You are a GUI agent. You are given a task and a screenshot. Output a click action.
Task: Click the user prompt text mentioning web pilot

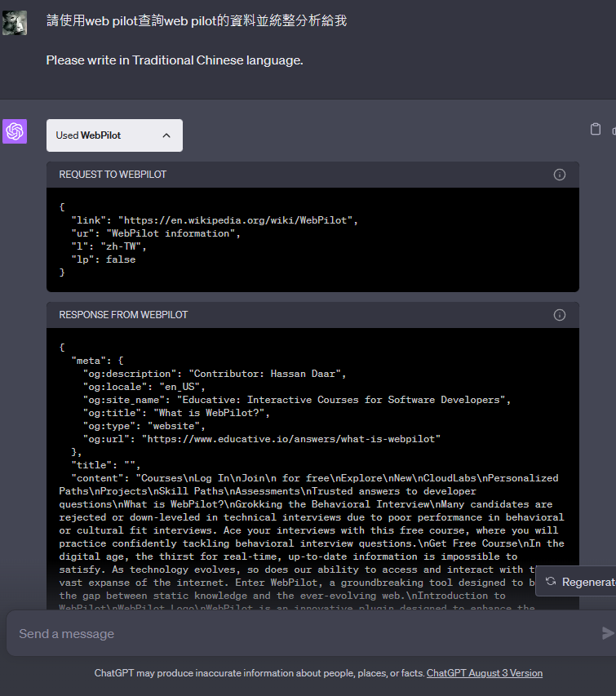pos(197,20)
